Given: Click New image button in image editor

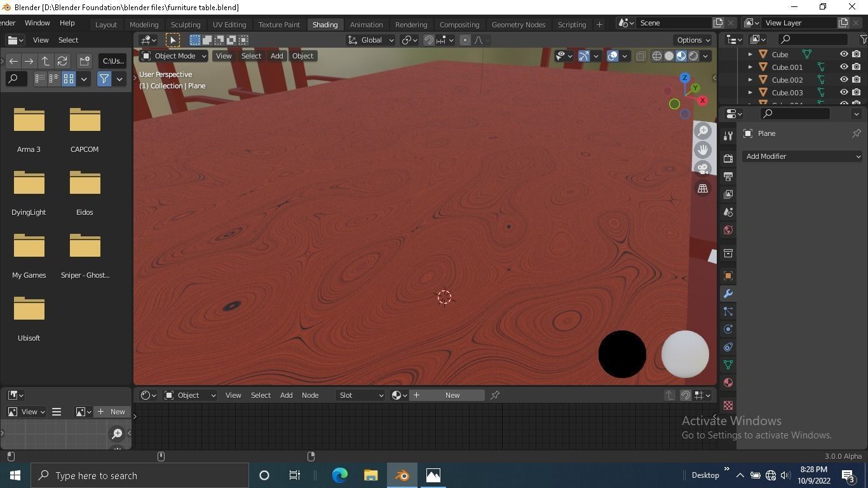Looking at the screenshot, I should (x=112, y=412).
